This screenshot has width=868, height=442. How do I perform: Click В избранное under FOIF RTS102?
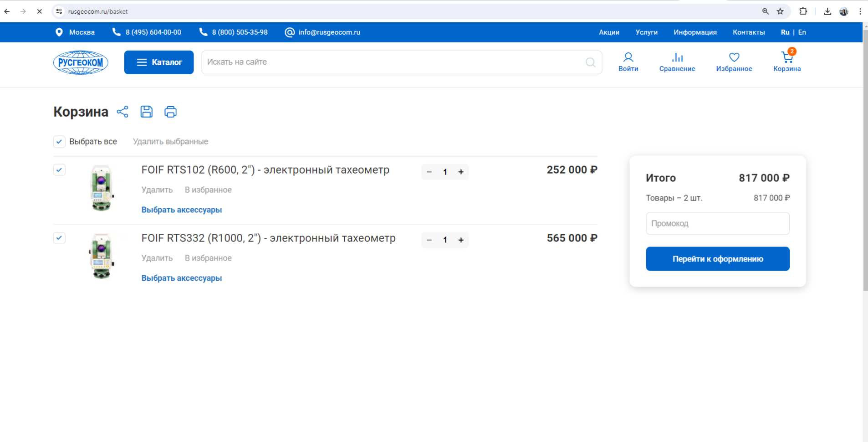pyautogui.click(x=208, y=190)
